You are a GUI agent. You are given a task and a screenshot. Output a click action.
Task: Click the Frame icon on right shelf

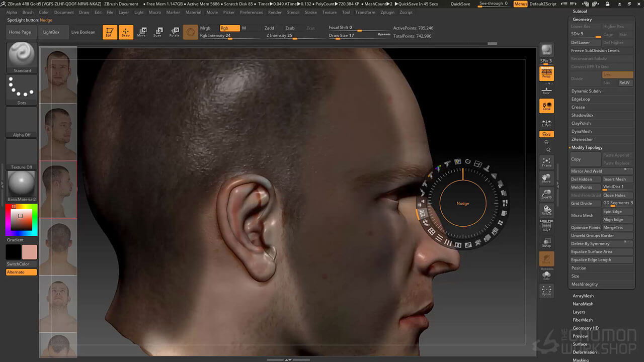click(546, 162)
